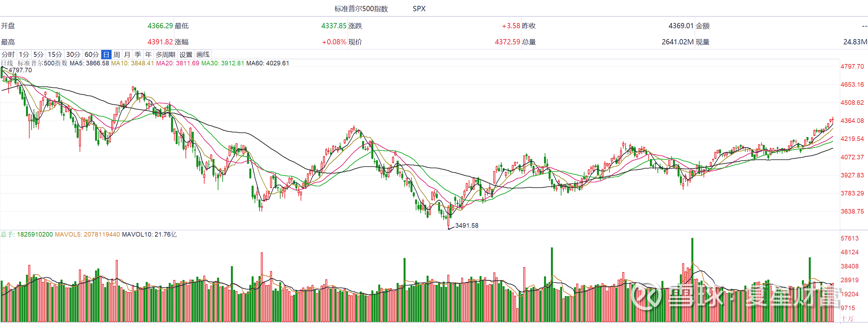Select the 5分 five-minute period
Screen dimensions: 868x324
[38, 55]
